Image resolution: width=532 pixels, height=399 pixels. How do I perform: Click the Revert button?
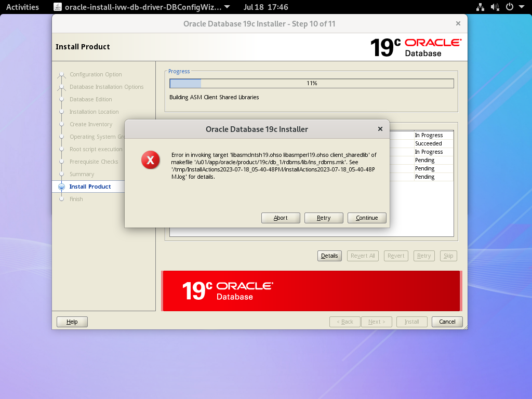pos(396,256)
